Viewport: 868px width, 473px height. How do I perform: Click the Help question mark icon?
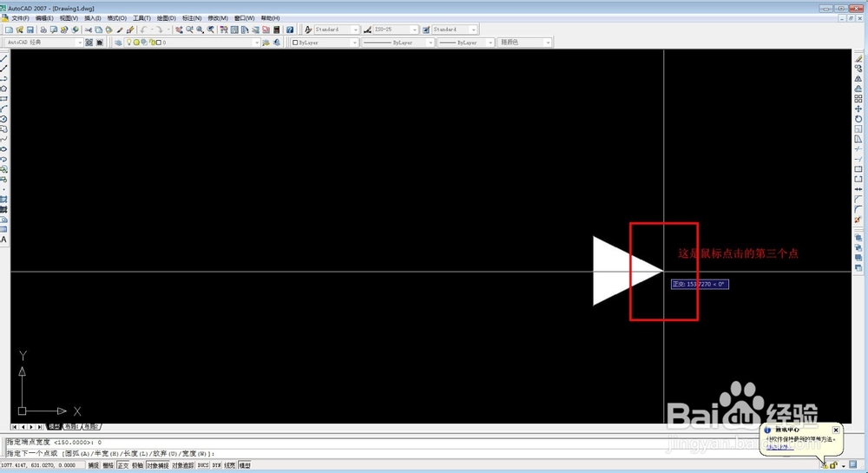tap(290, 30)
